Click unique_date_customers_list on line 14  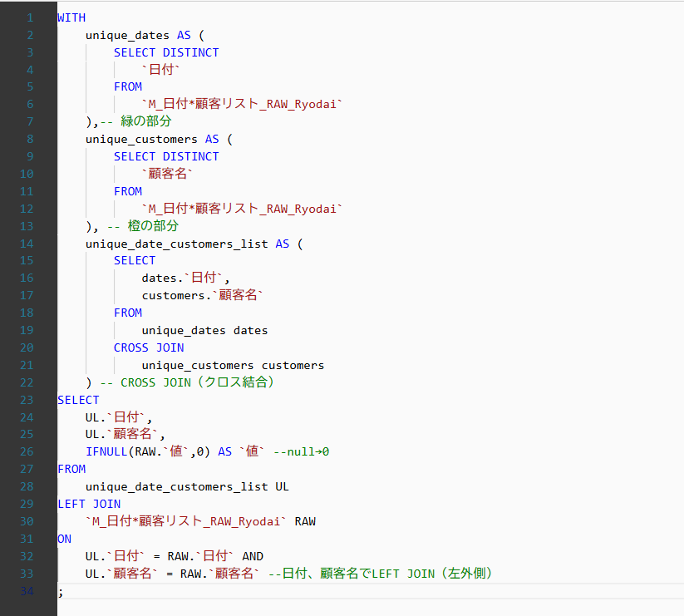point(177,244)
